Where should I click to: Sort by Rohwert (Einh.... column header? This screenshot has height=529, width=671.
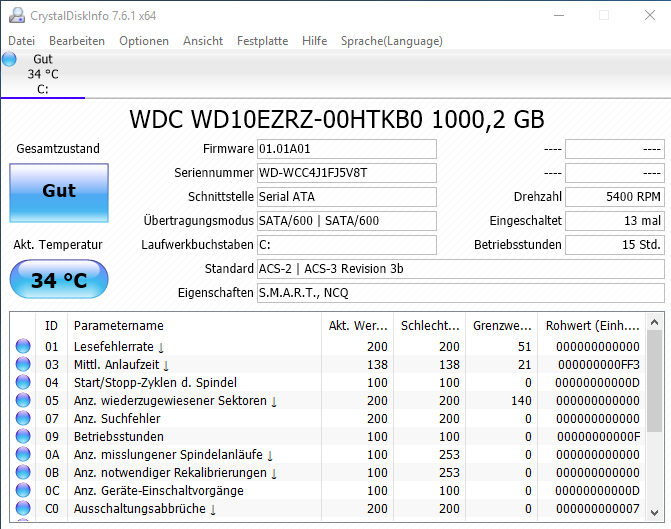pos(592,326)
